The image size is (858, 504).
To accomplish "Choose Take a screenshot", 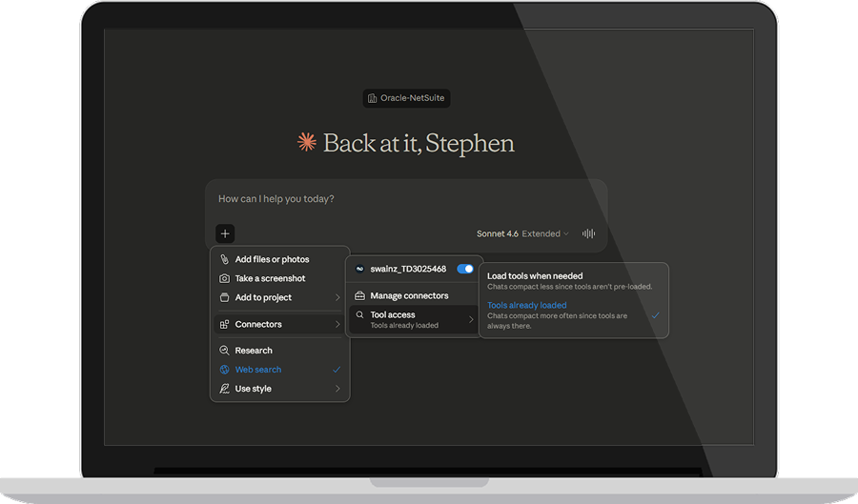I will pos(279,278).
